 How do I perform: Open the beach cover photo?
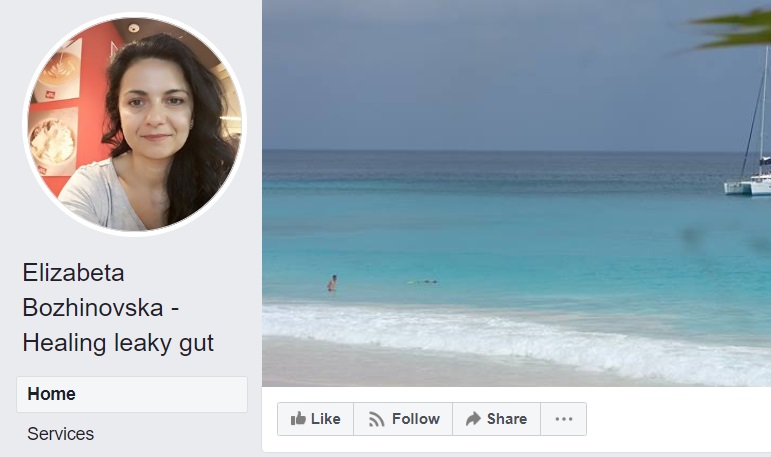tap(516, 193)
